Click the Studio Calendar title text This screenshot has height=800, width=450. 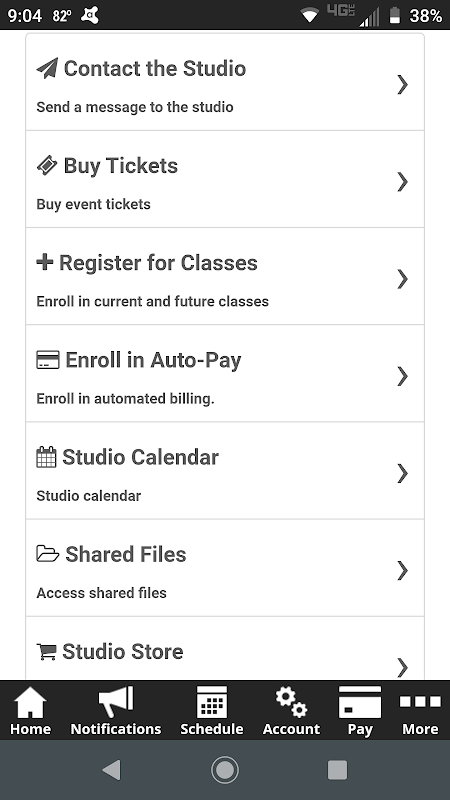tap(140, 457)
